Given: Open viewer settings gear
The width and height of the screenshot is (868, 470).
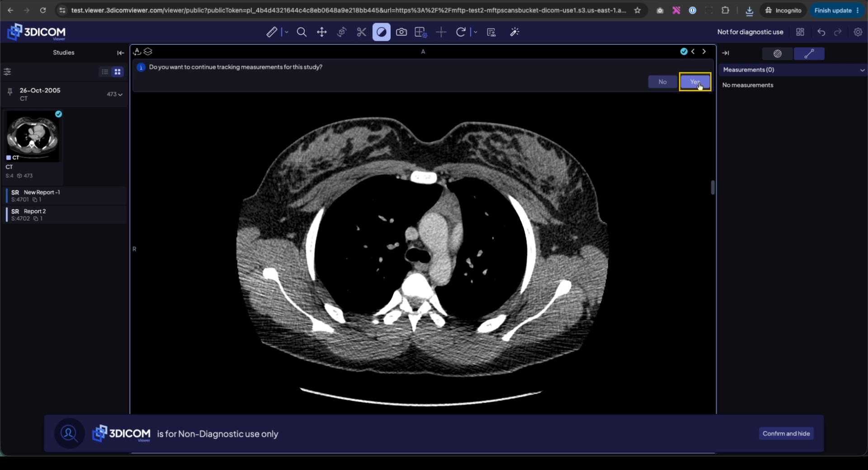Looking at the screenshot, I should point(858,32).
